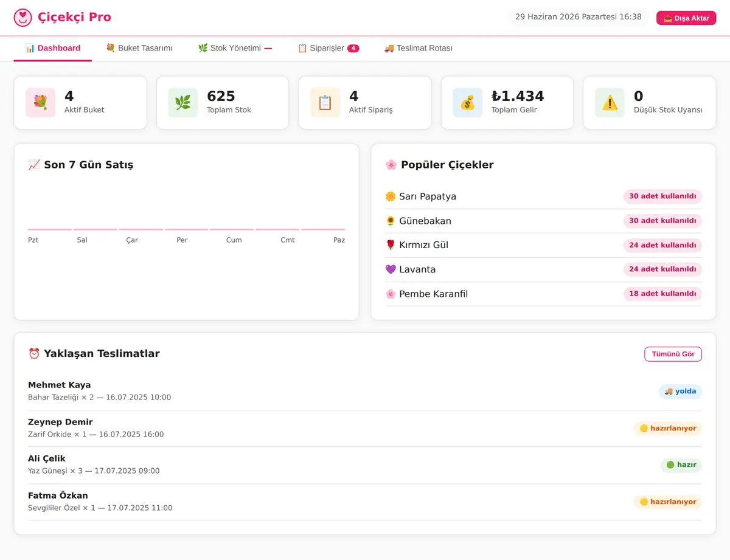
Task: Click the clipboard icon on Aktif Sipariş card
Action: pyautogui.click(x=325, y=103)
